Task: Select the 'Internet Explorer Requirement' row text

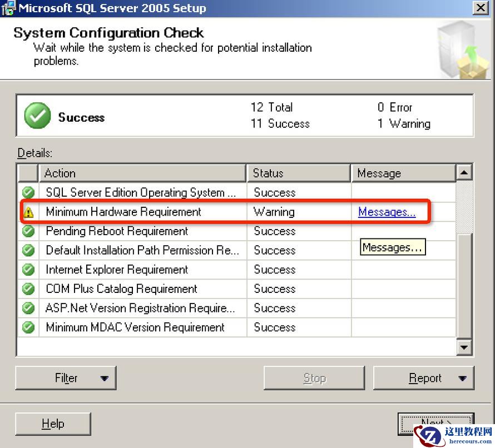Action: tap(117, 270)
